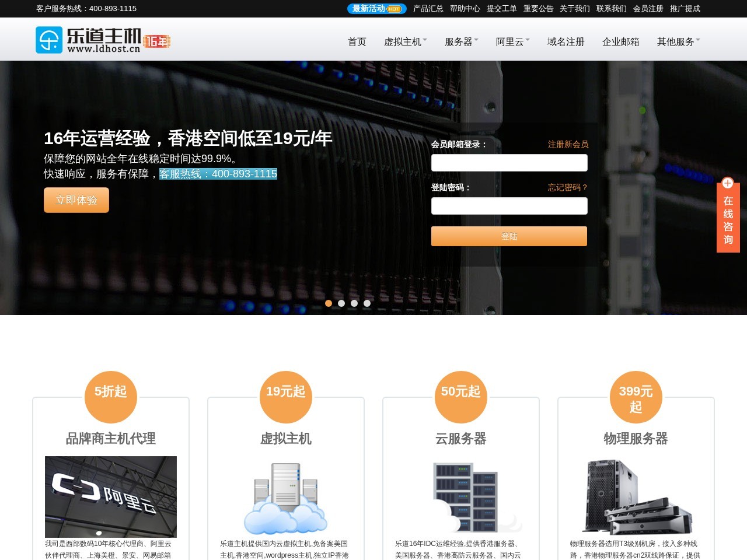Click the 399元起 orange circle badge
The image size is (747, 560).
pos(636,397)
